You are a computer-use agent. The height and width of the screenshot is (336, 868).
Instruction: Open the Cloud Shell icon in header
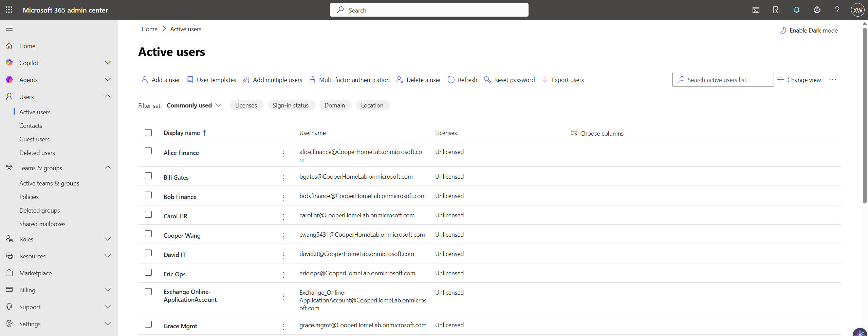(756, 10)
